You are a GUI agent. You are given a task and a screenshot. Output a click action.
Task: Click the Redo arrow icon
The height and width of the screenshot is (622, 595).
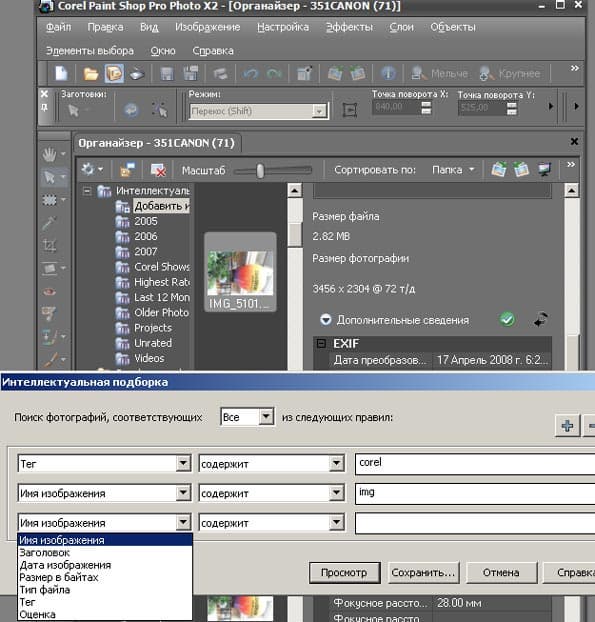pos(274,74)
